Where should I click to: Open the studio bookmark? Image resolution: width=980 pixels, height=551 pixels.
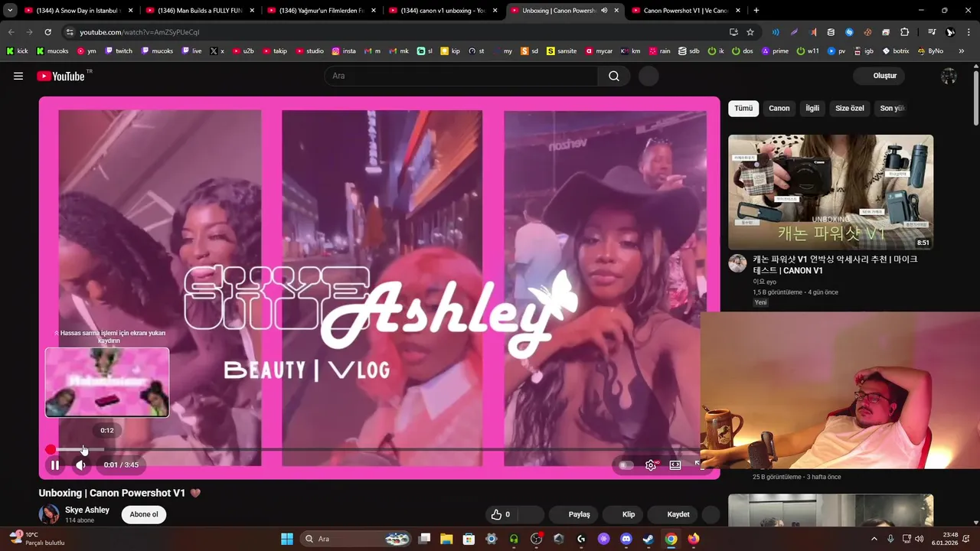(x=309, y=51)
